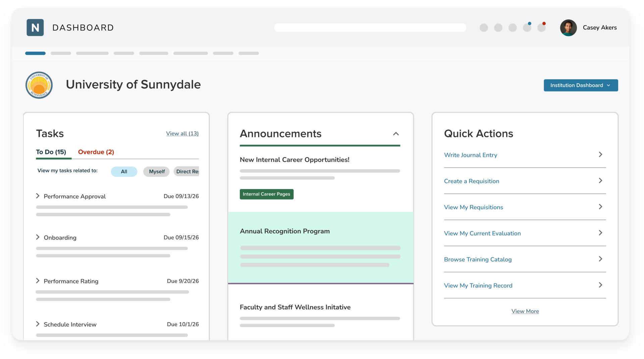
Task: Click Internal Career Pages button
Action: click(267, 194)
